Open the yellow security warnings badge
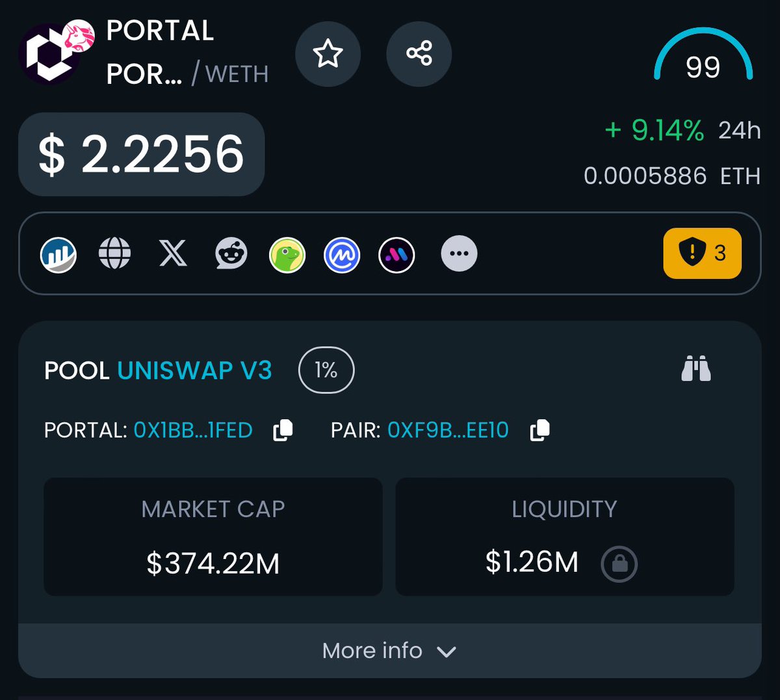780x700 pixels. (702, 253)
